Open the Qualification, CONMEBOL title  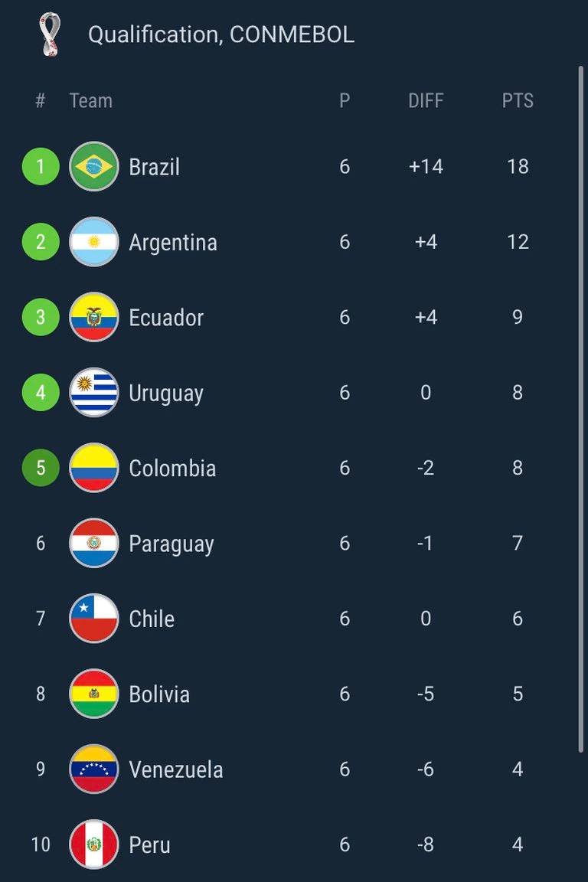[221, 35]
